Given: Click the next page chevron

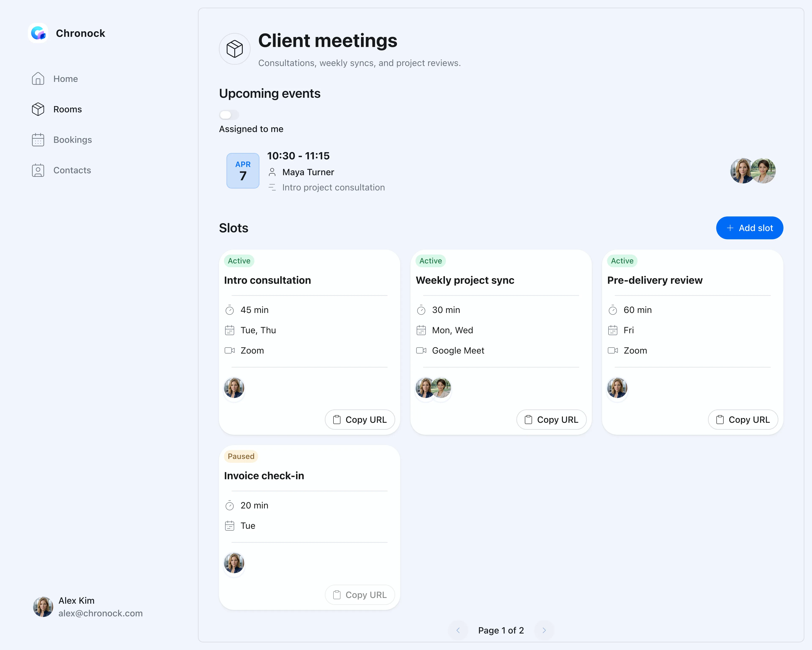Looking at the screenshot, I should 544,630.
